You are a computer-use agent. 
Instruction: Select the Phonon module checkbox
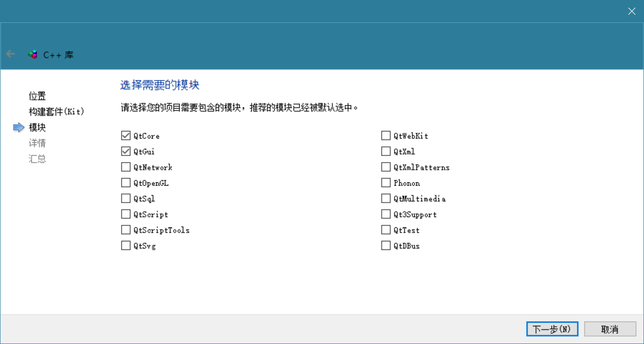386,183
